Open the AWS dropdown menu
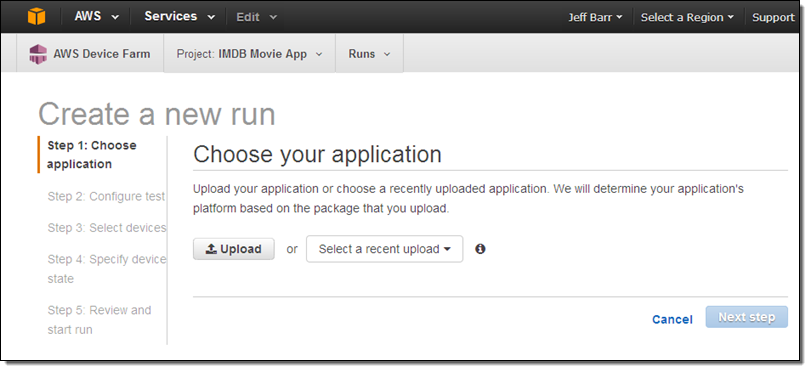Image resolution: width=810 pixels, height=371 pixels. (x=97, y=17)
